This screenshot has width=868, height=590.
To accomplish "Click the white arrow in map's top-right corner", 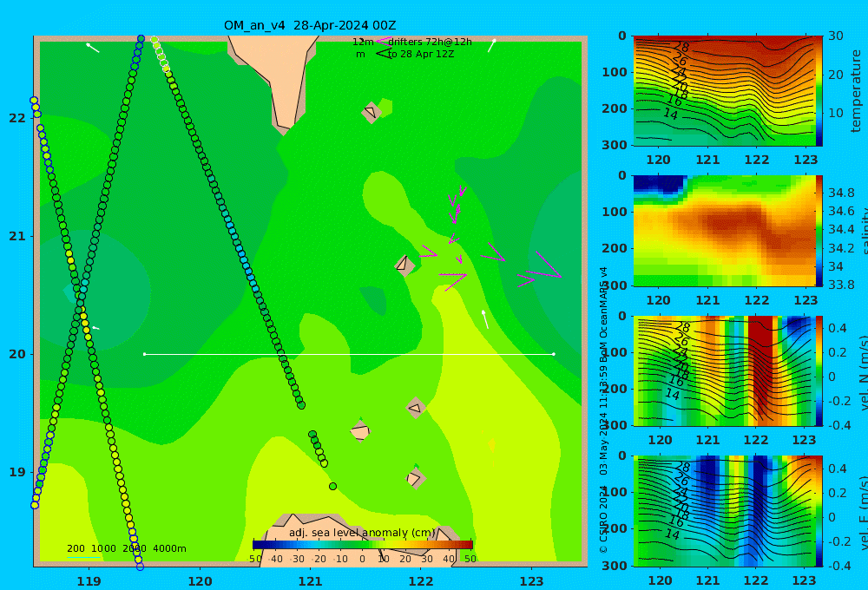I will pyautogui.click(x=491, y=45).
